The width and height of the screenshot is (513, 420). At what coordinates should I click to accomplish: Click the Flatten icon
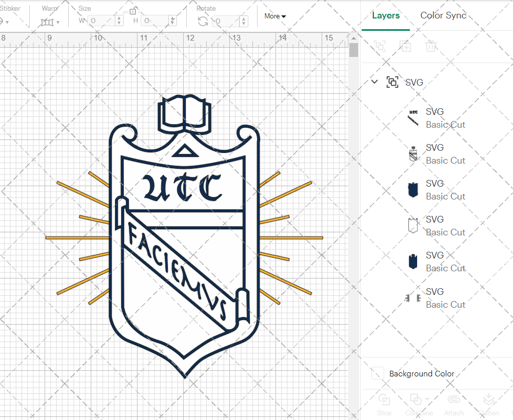tap(488, 399)
